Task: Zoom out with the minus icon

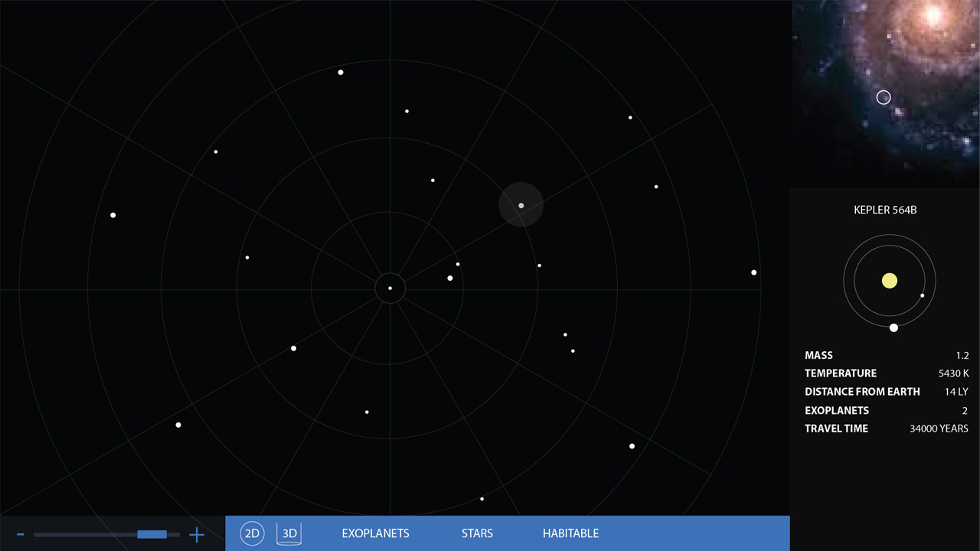Action: pyautogui.click(x=21, y=534)
